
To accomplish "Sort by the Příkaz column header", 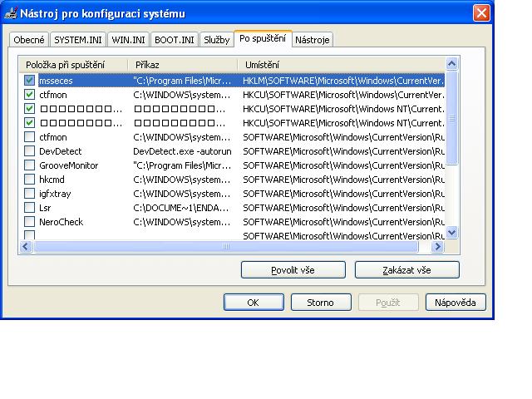I will click(x=183, y=65).
